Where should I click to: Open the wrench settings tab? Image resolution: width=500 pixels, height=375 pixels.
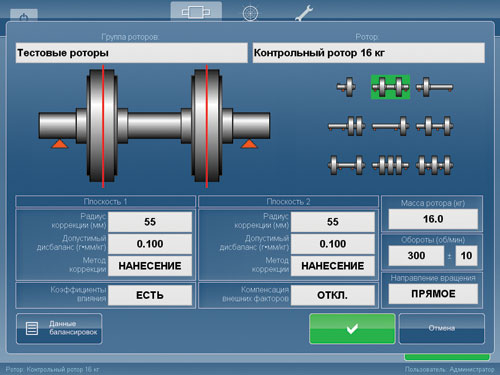(304, 13)
